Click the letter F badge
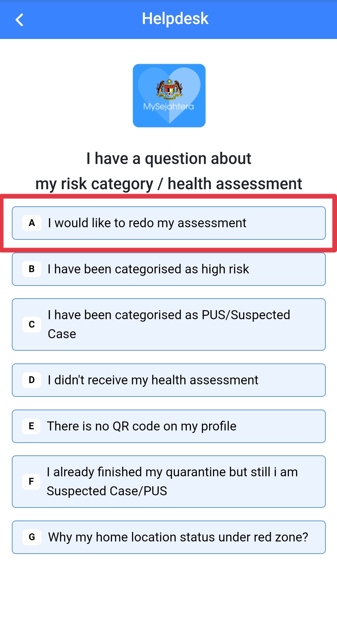This screenshot has height=644, width=337. tap(32, 482)
